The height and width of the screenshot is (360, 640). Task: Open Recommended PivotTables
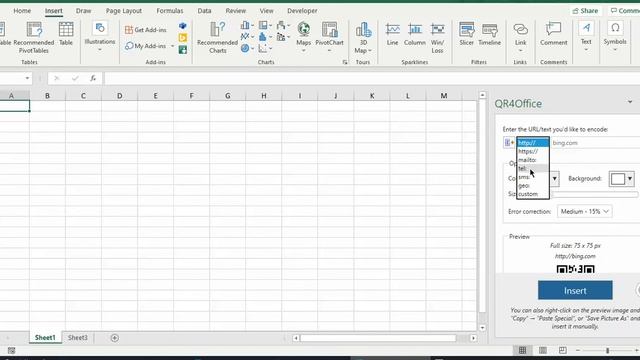[x=34, y=38]
